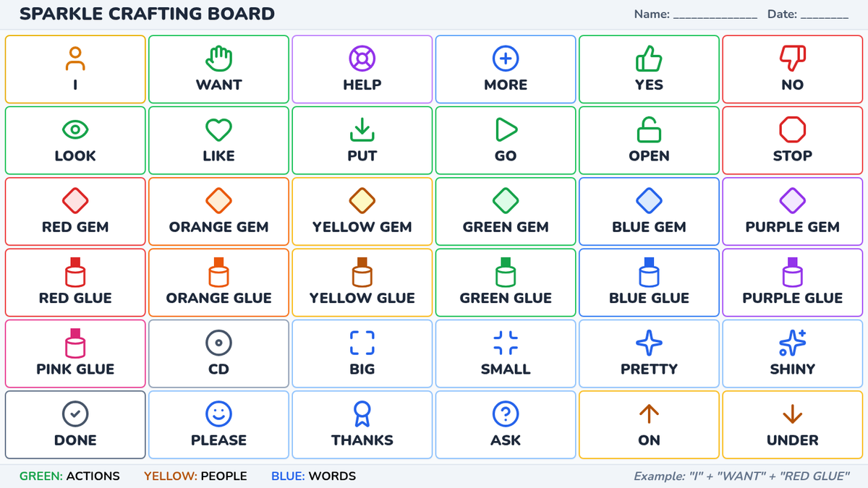The width and height of the screenshot is (868, 488).
Task: Select the THANKS ribbon tile
Action: pyautogui.click(x=362, y=424)
